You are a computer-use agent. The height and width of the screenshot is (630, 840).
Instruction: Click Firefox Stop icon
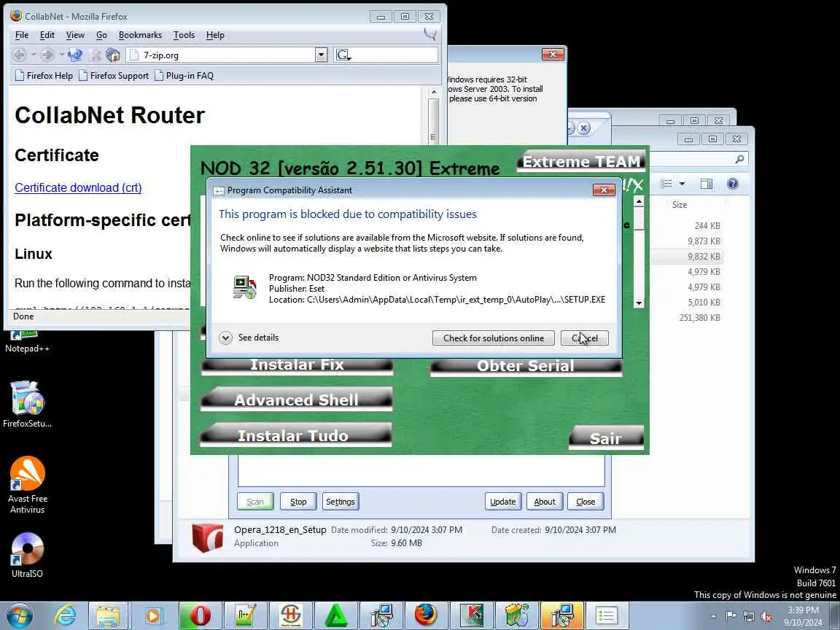coord(96,55)
